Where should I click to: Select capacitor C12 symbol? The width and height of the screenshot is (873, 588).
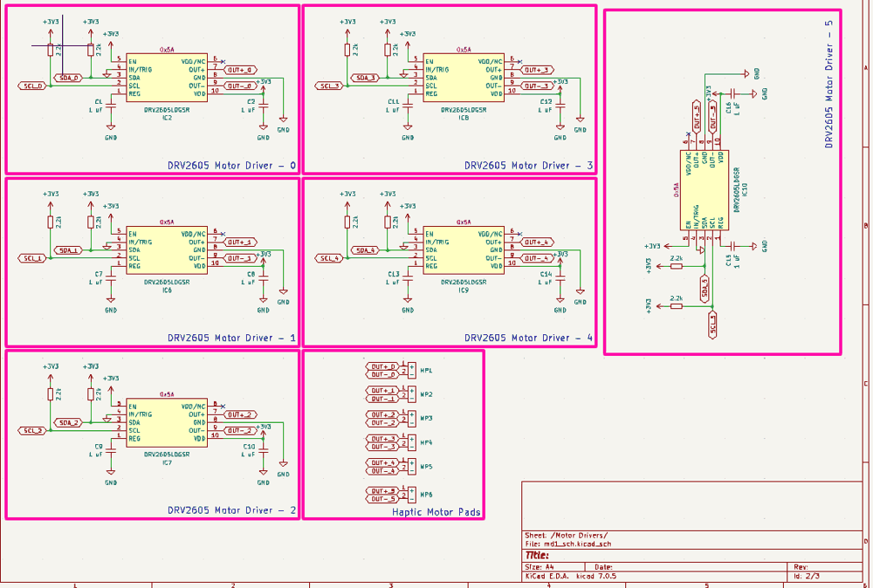tap(560, 106)
